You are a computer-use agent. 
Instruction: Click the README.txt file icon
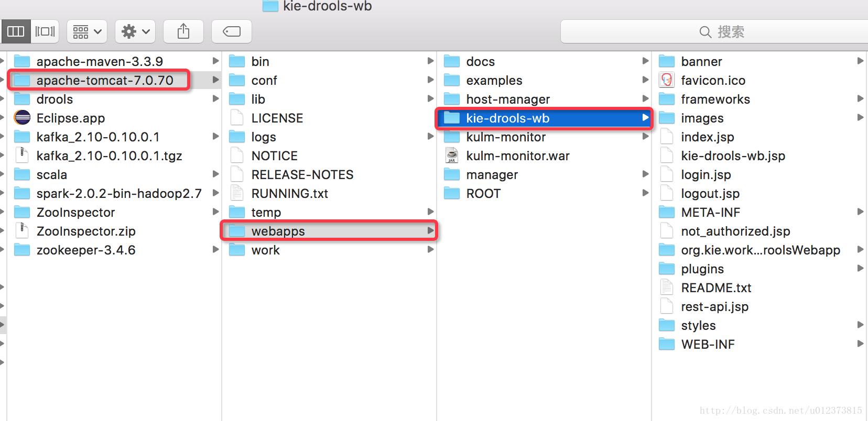pyautogui.click(x=667, y=287)
